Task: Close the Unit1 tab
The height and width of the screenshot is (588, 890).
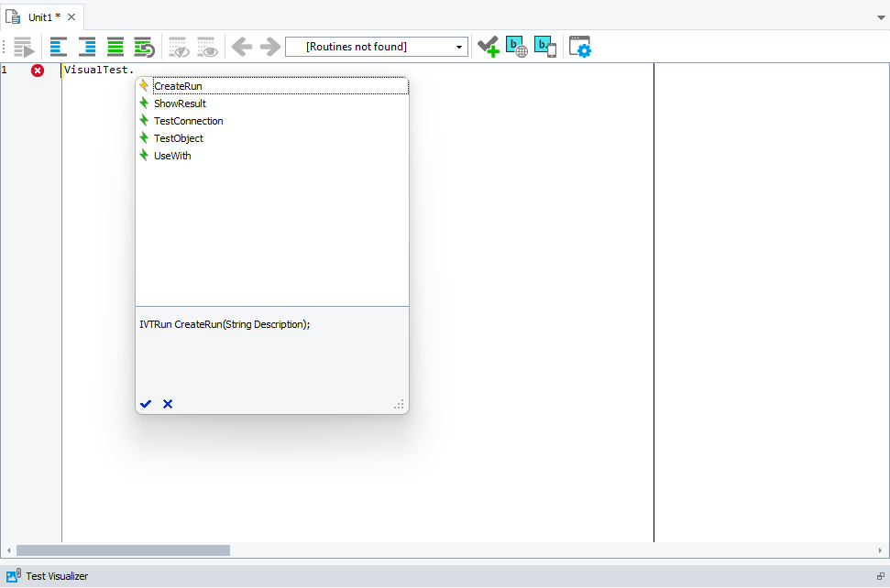Action: tap(71, 16)
